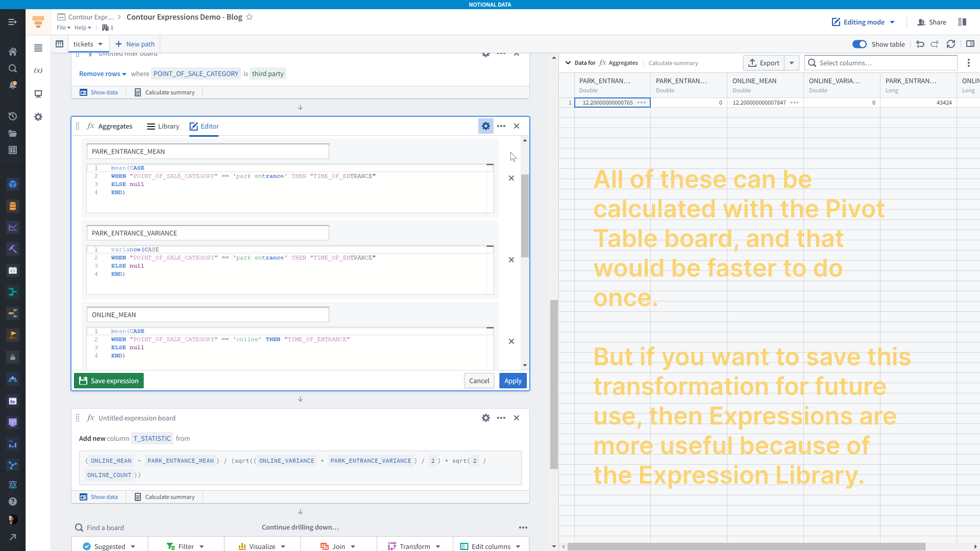Click Calculate summary in data panel

pos(673,63)
